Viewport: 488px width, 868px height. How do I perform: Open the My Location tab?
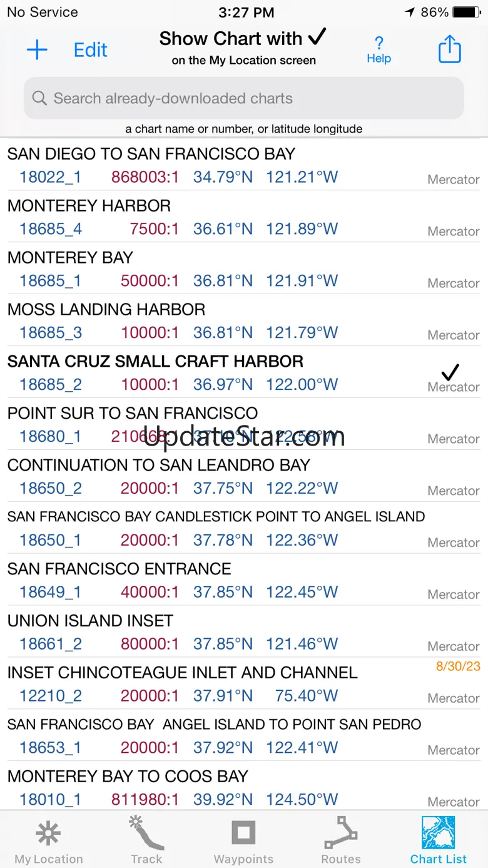(49, 841)
